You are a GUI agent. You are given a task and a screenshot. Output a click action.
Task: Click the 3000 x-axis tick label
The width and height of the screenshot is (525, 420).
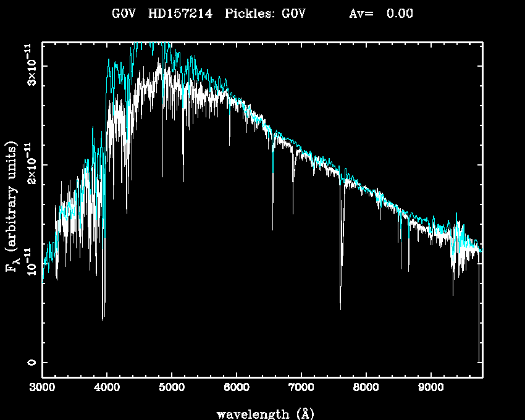42,388
